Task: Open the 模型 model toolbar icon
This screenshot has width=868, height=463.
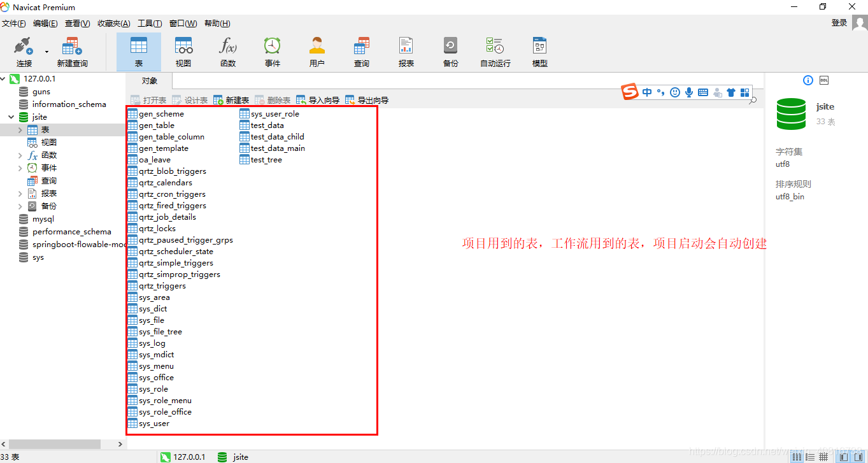Action: click(540, 52)
